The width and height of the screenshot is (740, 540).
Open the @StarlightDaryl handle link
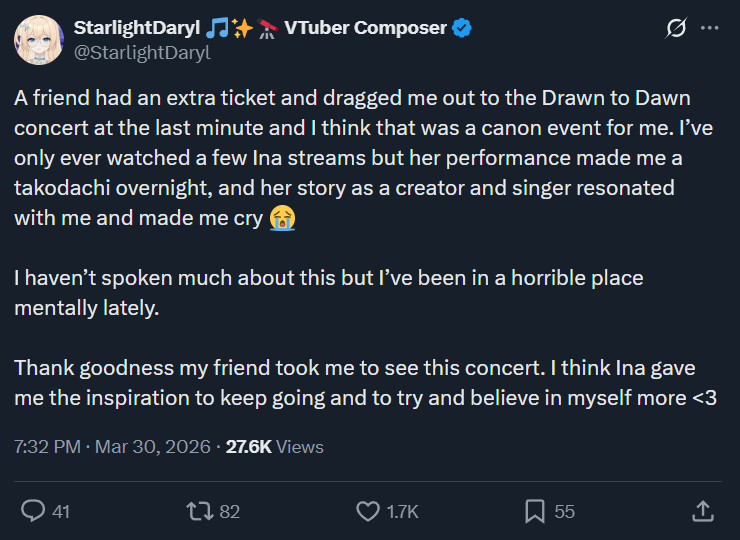(142, 53)
